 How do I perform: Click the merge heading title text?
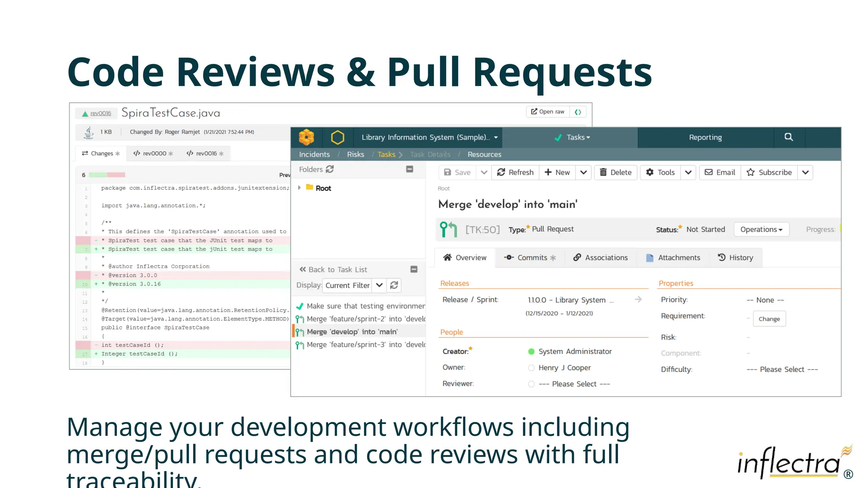tap(508, 204)
